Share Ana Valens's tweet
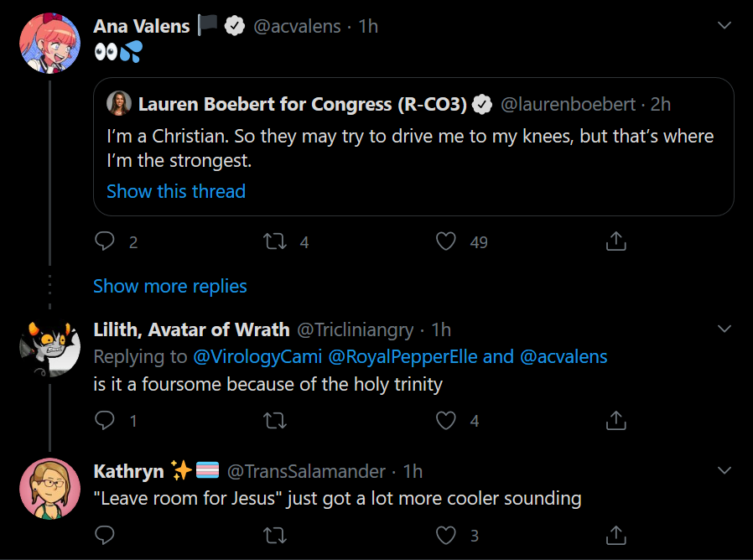753x560 pixels. [x=616, y=241]
